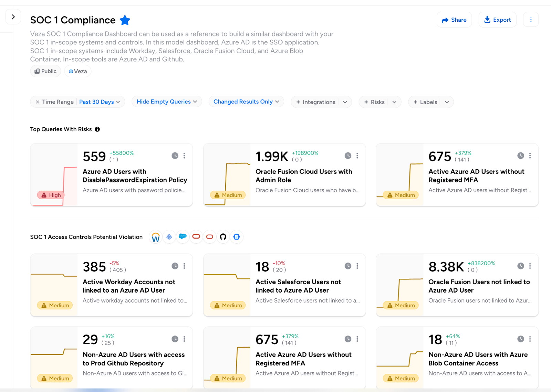The height and width of the screenshot is (392, 551).
Task: Show info for Top Queries With Risks
Action: (x=97, y=129)
